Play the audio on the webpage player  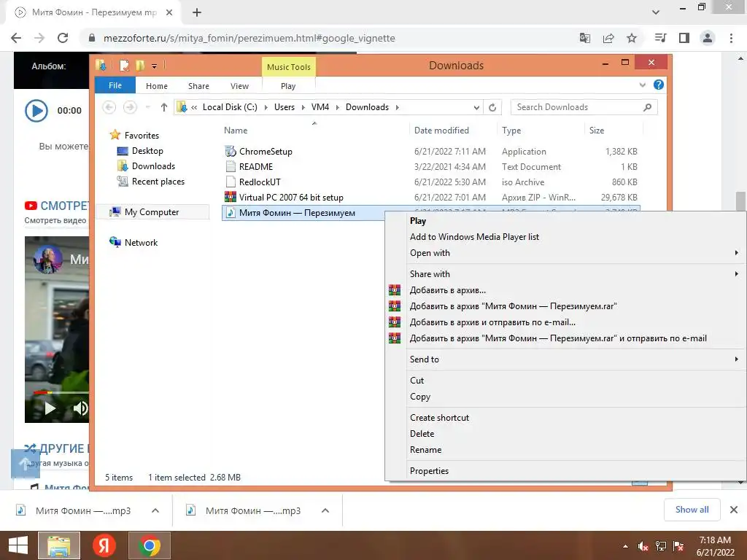(x=36, y=111)
